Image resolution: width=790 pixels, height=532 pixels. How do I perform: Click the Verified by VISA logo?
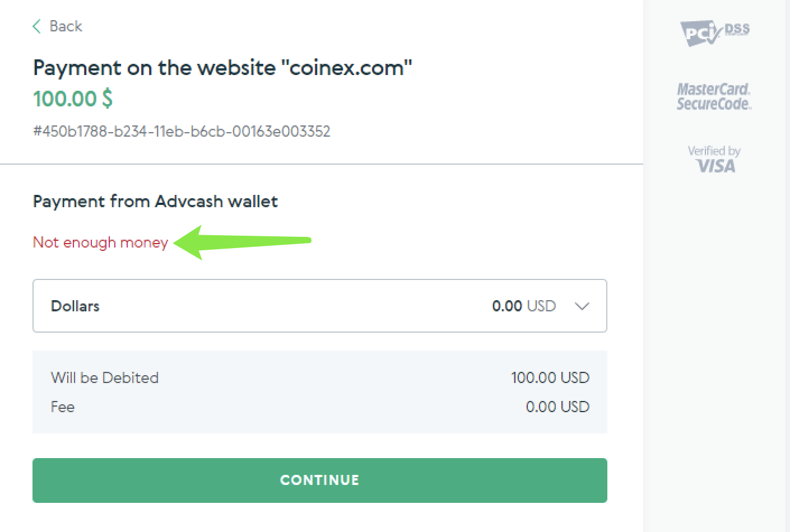pyautogui.click(x=714, y=158)
